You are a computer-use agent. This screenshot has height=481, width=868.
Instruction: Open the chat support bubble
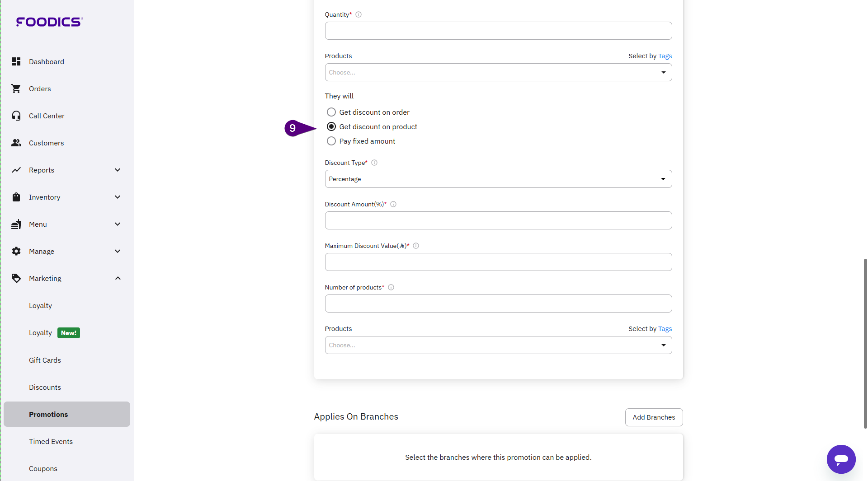(x=841, y=459)
